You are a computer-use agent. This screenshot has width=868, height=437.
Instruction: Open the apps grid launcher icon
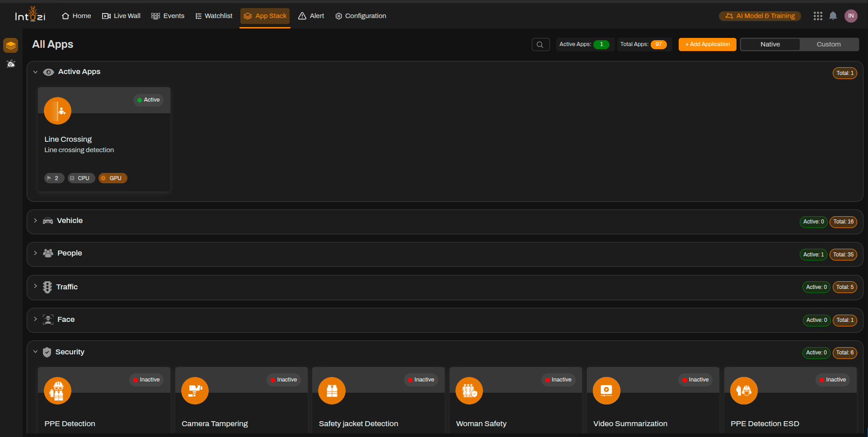pos(818,16)
